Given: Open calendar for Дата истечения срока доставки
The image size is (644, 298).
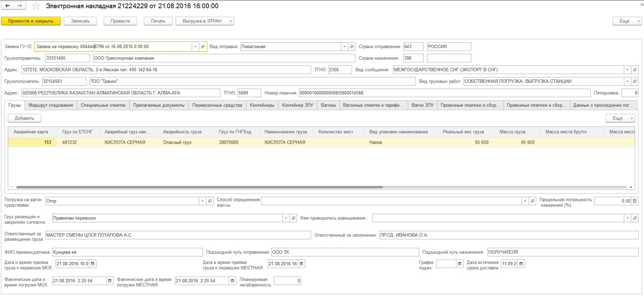Looking at the screenshot, I should (x=521, y=264).
